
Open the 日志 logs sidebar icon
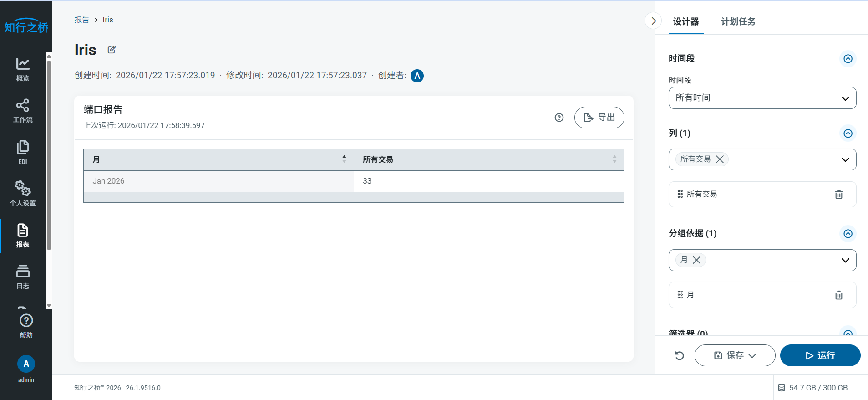click(23, 277)
